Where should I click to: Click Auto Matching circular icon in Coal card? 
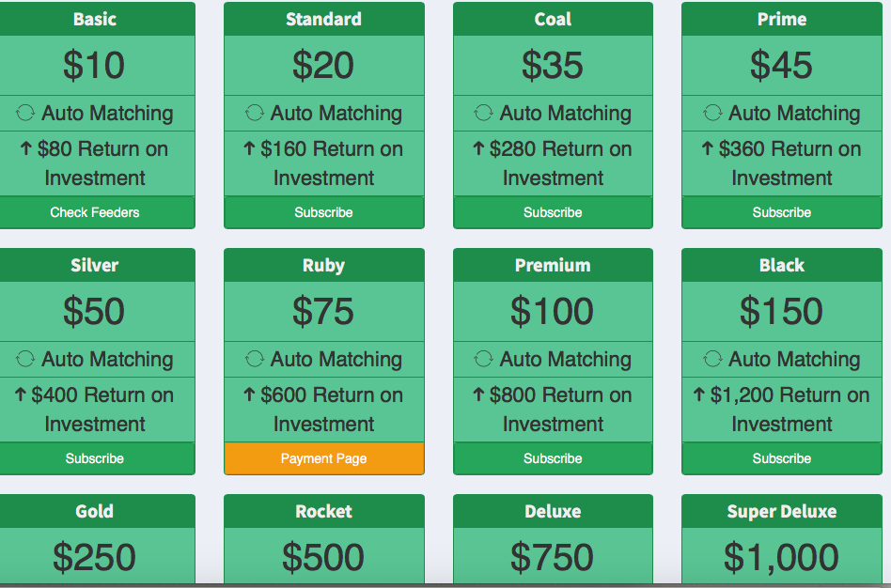[484, 113]
